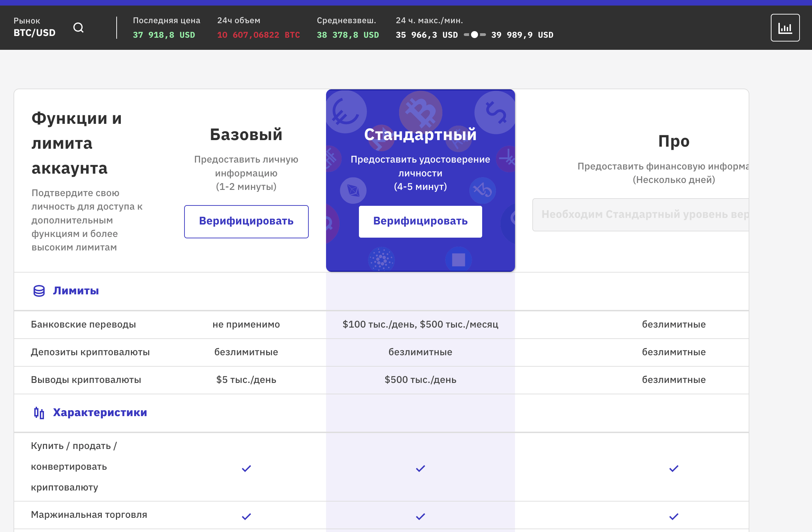This screenshot has height=532, width=812.
Task: Click the Базовый checkmark for Маржинальная торговля
Action: (246, 516)
